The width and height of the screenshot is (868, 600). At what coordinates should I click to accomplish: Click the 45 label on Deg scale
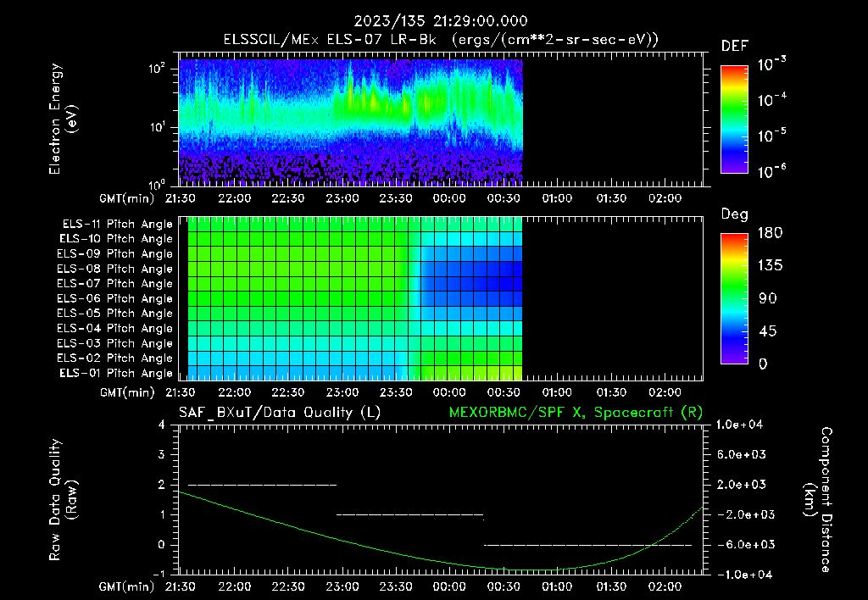pyautogui.click(x=768, y=331)
